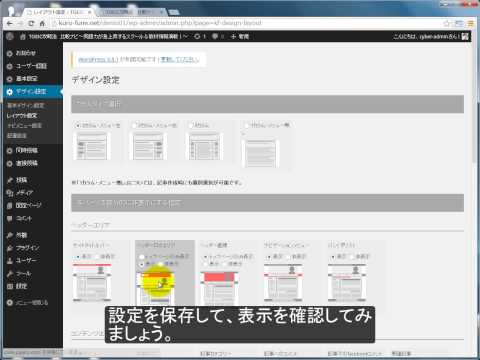Select the 2カラム・メニュー左 layout radio
The width and height of the screenshot is (480, 360).
78,126
